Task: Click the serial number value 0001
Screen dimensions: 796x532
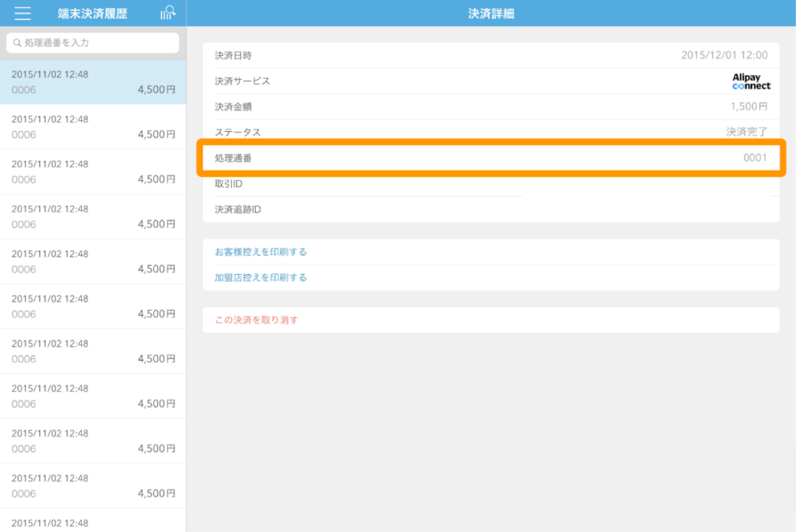Action: click(755, 158)
